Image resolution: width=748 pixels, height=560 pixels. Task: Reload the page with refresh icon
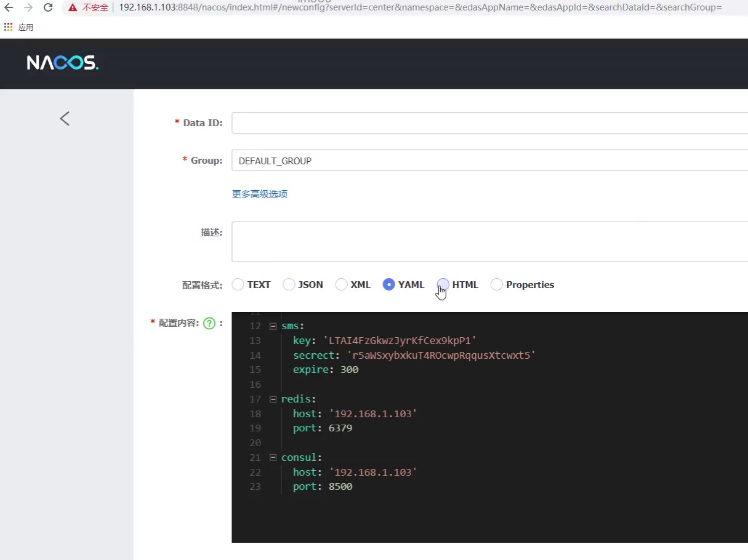pos(48,8)
